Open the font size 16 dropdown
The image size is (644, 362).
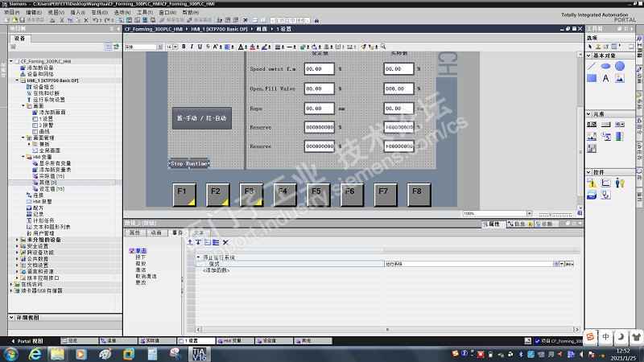[175, 47]
